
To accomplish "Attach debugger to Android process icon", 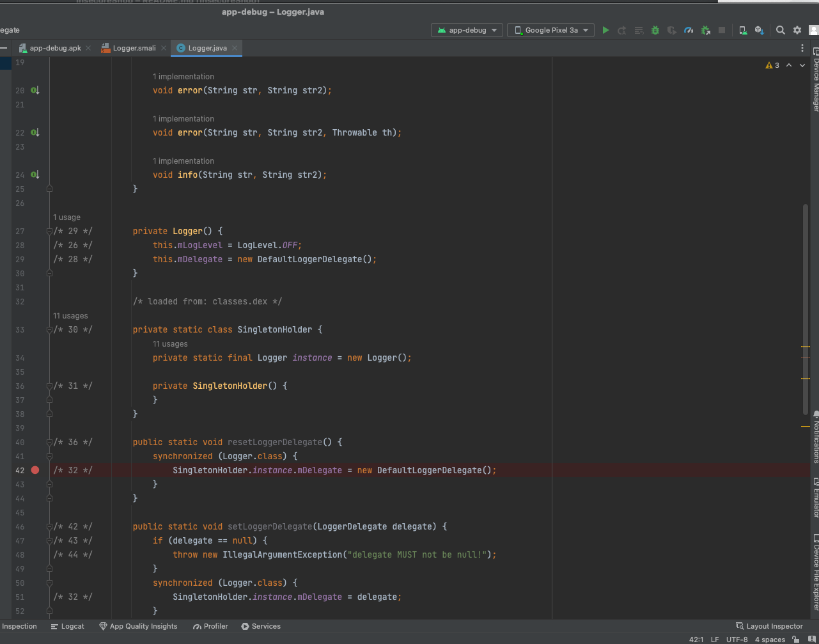I will tap(705, 30).
